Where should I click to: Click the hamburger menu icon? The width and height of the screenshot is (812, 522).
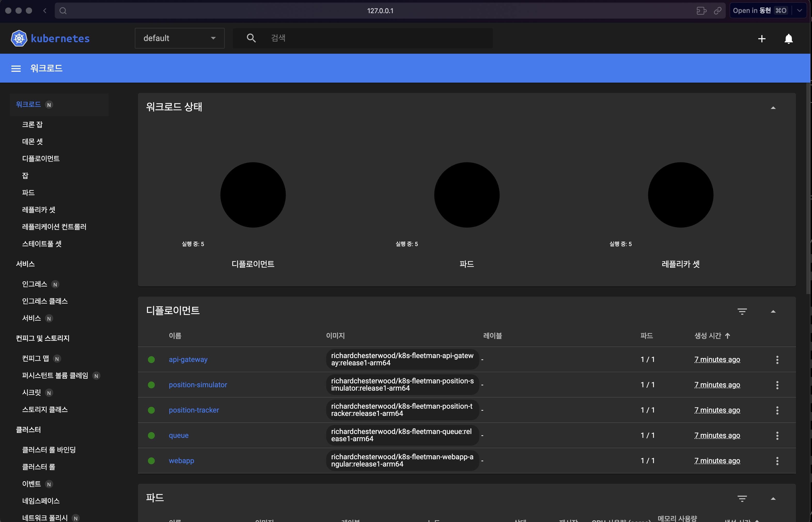click(16, 68)
